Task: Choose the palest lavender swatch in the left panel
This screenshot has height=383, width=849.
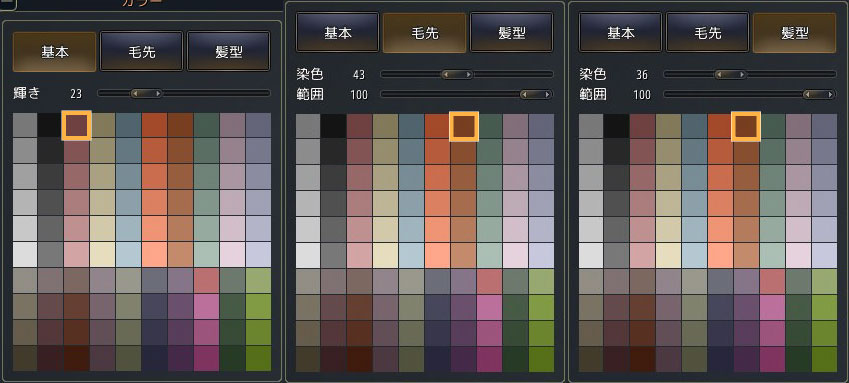Action: (258, 255)
